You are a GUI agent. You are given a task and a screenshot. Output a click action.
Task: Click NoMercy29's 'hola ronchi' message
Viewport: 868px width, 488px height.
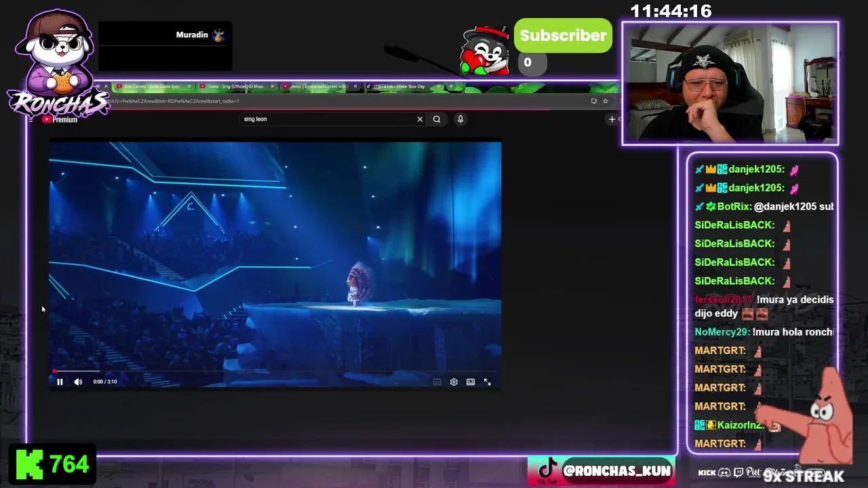tap(764, 332)
